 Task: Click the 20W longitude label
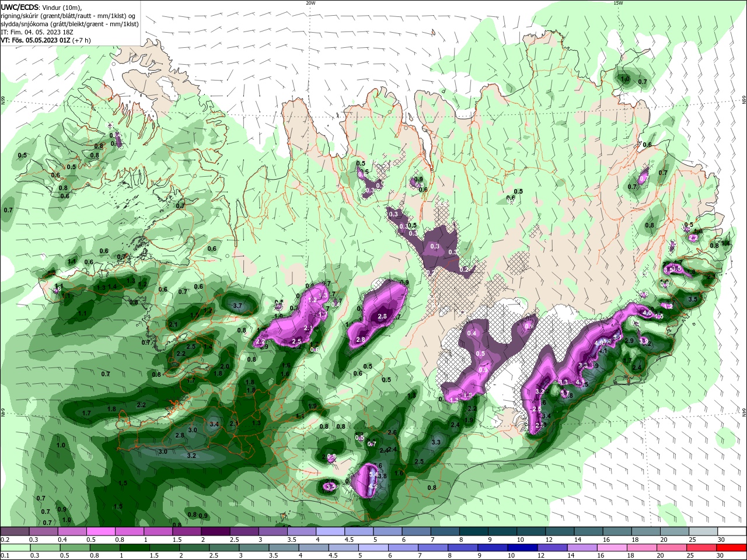(310, 3)
